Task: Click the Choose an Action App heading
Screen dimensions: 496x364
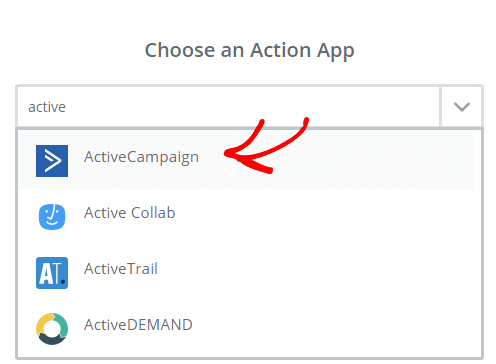Action: point(249,51)
